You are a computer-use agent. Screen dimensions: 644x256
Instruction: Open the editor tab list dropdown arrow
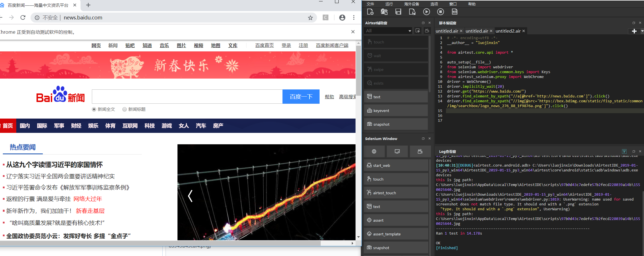coord(642,31)
